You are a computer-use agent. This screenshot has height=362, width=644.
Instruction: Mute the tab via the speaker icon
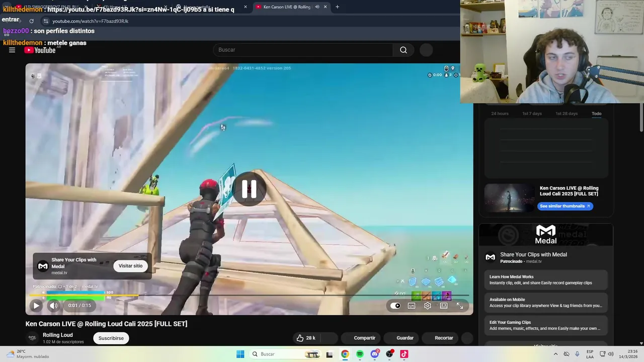click(317, 7)
